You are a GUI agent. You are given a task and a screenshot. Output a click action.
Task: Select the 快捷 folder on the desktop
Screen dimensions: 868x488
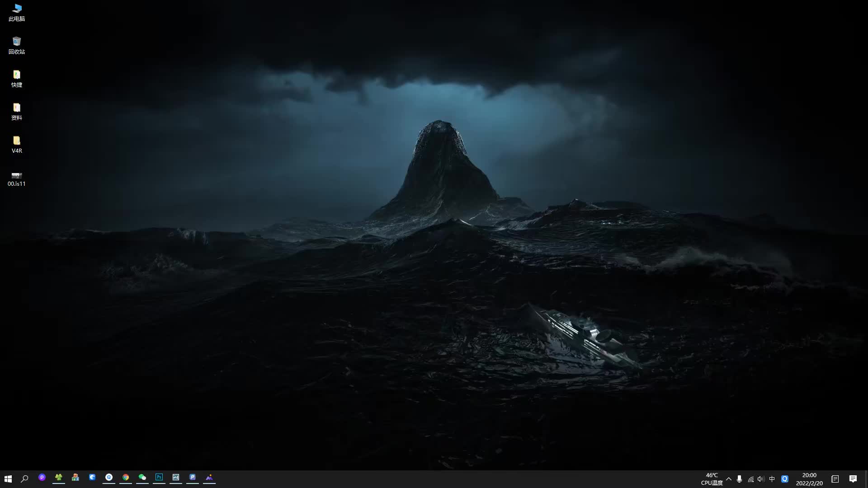point(17,79)
